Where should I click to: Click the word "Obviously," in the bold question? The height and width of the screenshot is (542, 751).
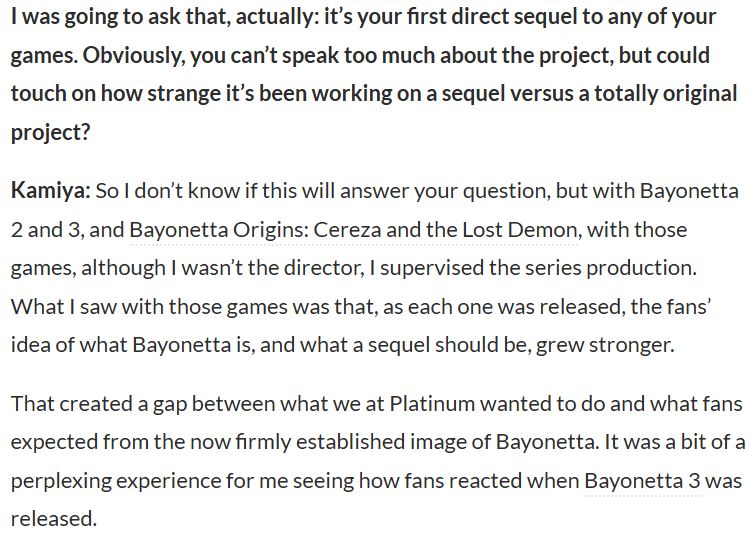134,56
